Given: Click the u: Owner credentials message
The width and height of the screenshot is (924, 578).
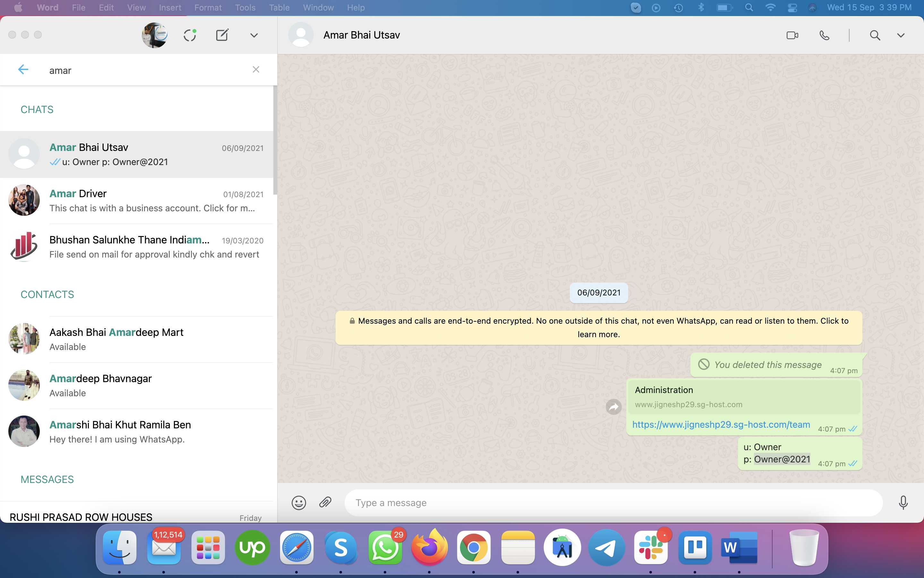Looking at the screenshot, I should click(x=800, y=453).
